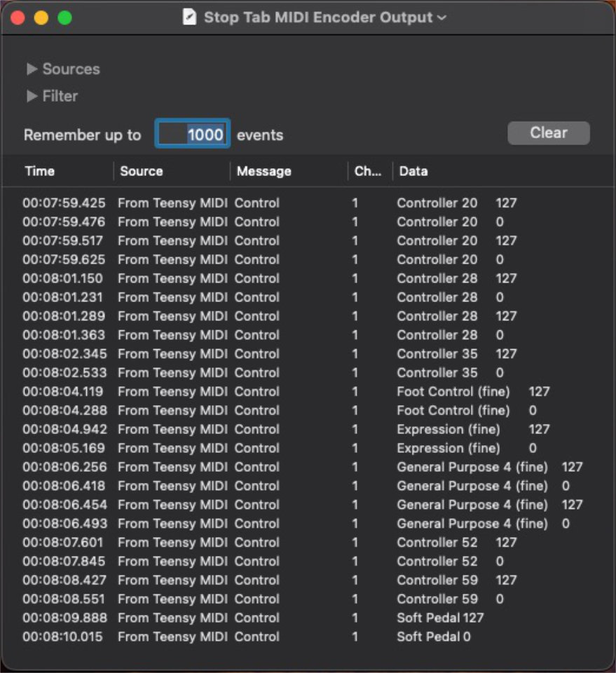Open the window title dropdown chevron

coord(442,18)
